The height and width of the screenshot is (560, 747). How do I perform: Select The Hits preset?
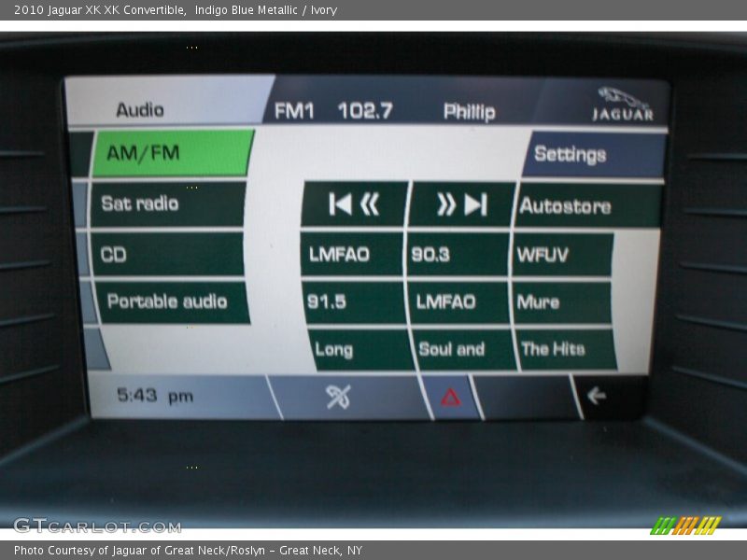pyautogui.click(x=567, y=350)
